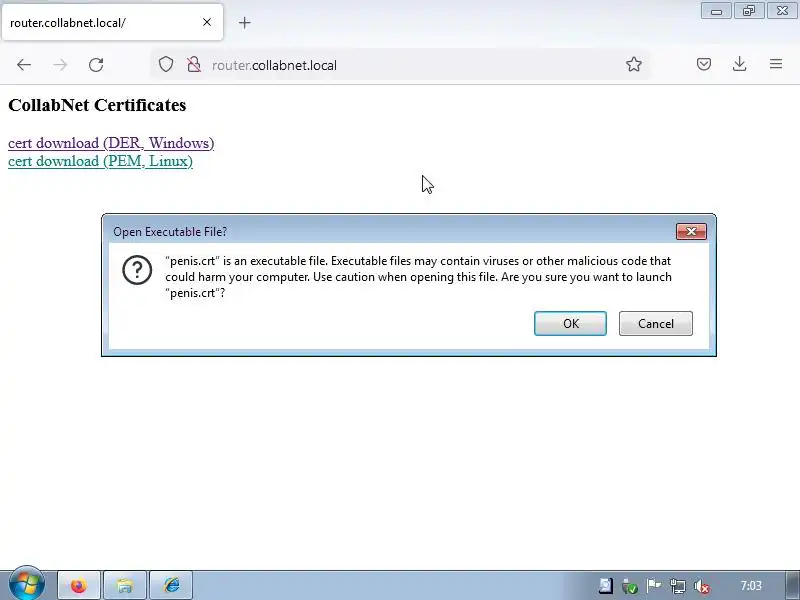
Task: Click the green check shield tray icon
Action: coord(630,586)
